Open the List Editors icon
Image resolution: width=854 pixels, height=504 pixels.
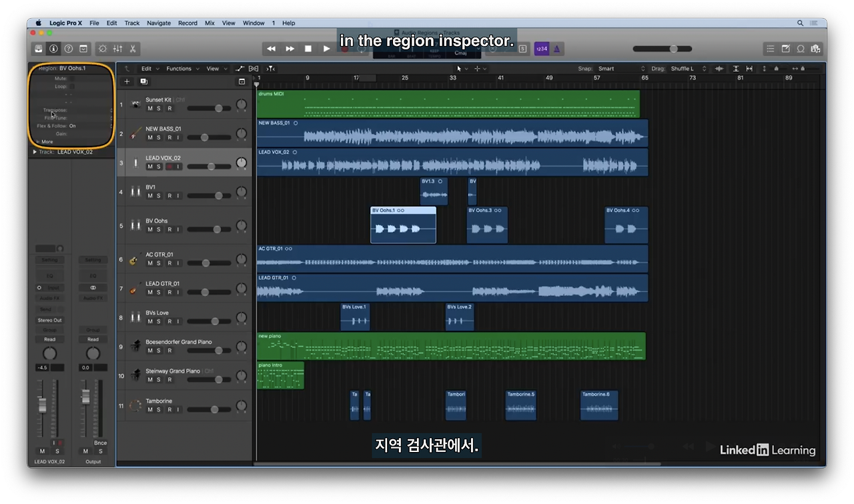[771, 49]
